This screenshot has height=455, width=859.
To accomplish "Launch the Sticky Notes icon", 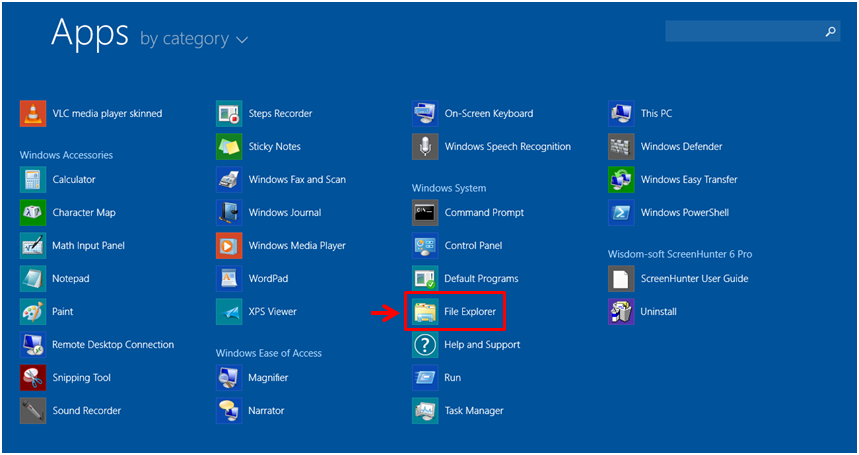I will (229, 147).
